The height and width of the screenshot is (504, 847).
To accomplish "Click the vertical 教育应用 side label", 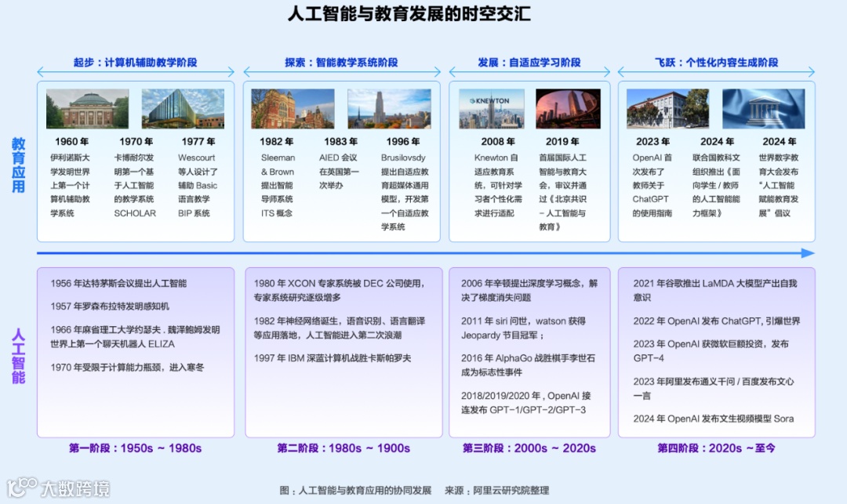I will (18, 165).
